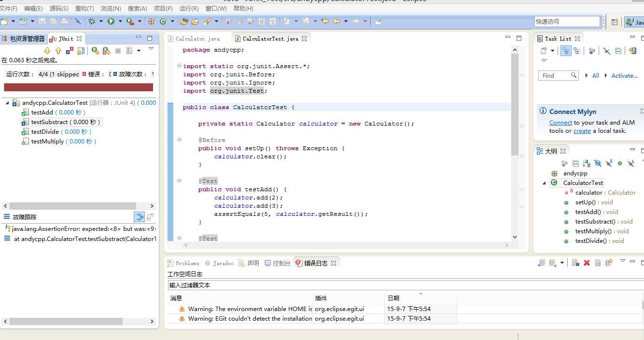Toggle Hide Non-Public members green dot
Image resolution: width=644 pixels, height=340 pixels.
click(620, 164)
